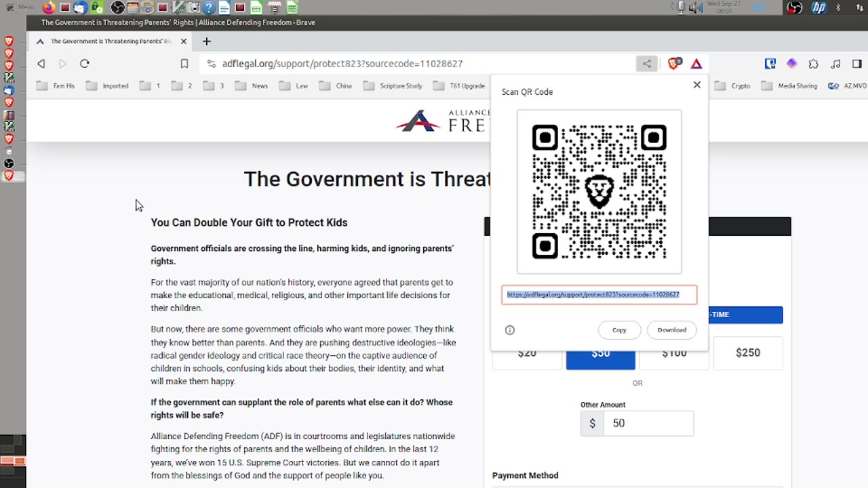Select the URL field in QR popup
Image resolution: width=868 pixels, height=488 pixels.
point(599,295)
